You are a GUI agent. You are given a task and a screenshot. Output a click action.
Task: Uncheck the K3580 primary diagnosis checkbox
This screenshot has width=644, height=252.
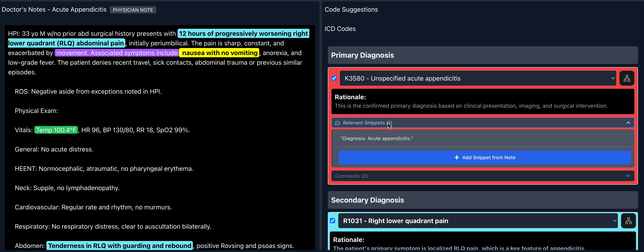tap(334, 78)
